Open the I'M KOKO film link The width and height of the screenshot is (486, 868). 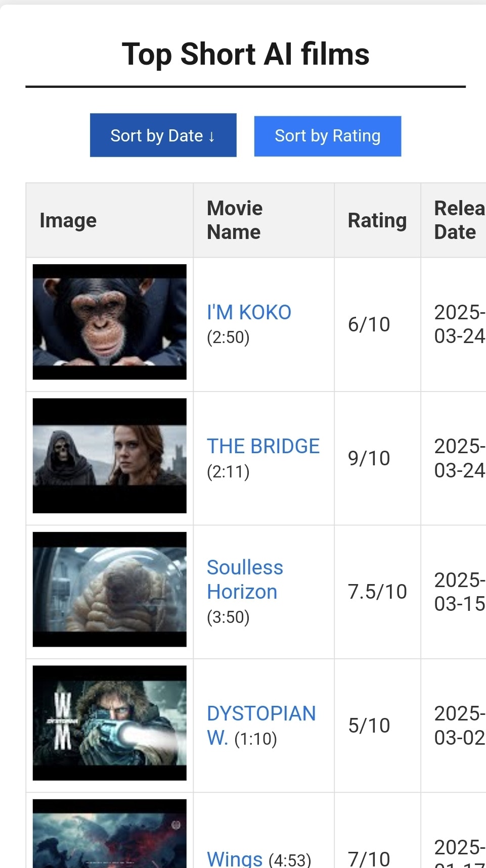[x=249, y=312]
